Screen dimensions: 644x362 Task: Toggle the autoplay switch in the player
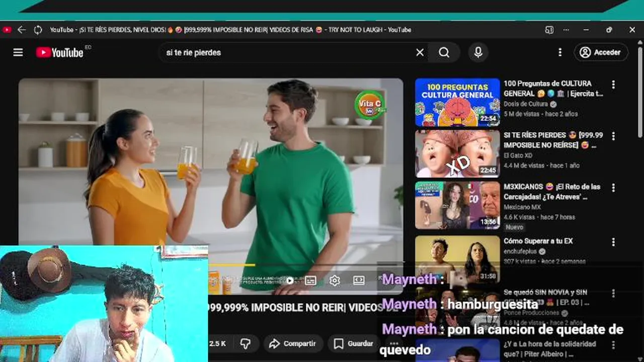tap(290, 281)
